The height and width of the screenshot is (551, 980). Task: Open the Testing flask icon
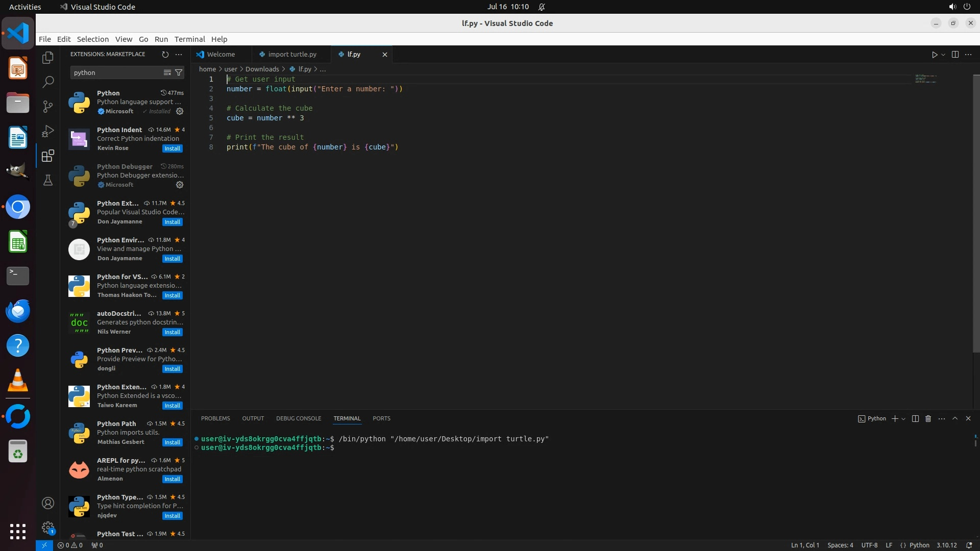coord(48,180)
